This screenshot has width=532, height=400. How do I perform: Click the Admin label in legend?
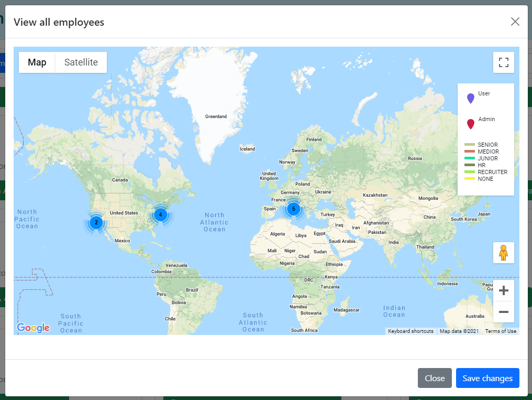click(486, 119)
